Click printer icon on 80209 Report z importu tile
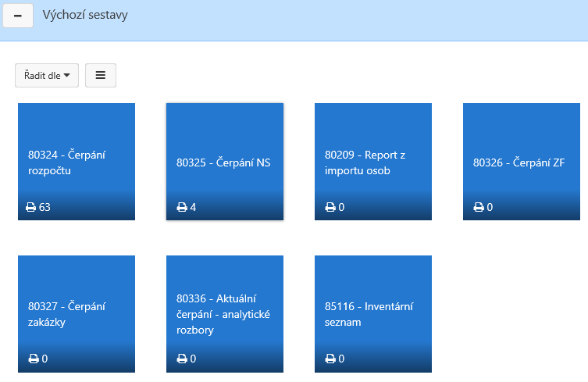 point(330,207)
